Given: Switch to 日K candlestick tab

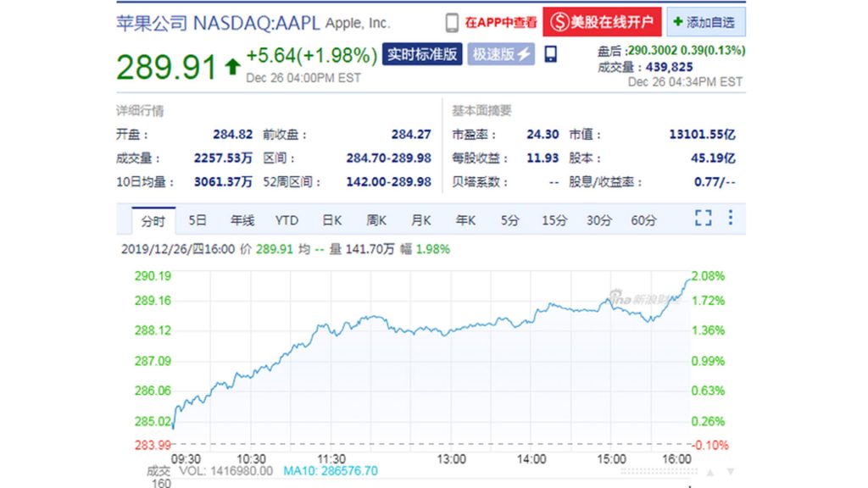Looking at the screenshot, I should tap(331, 220).
